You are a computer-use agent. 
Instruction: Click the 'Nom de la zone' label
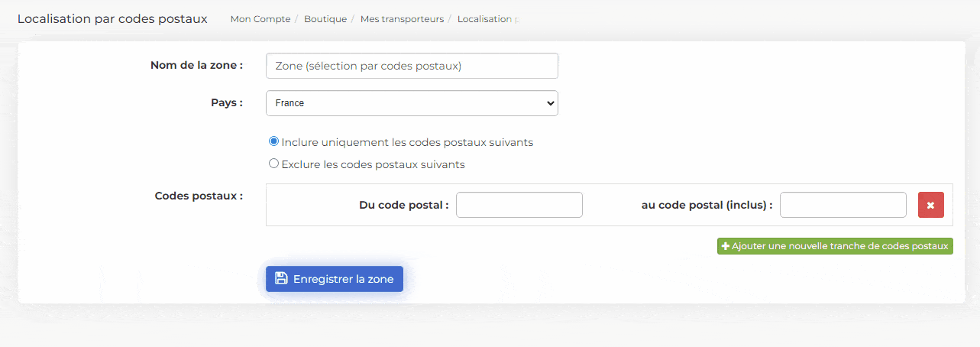coord(196,65)
